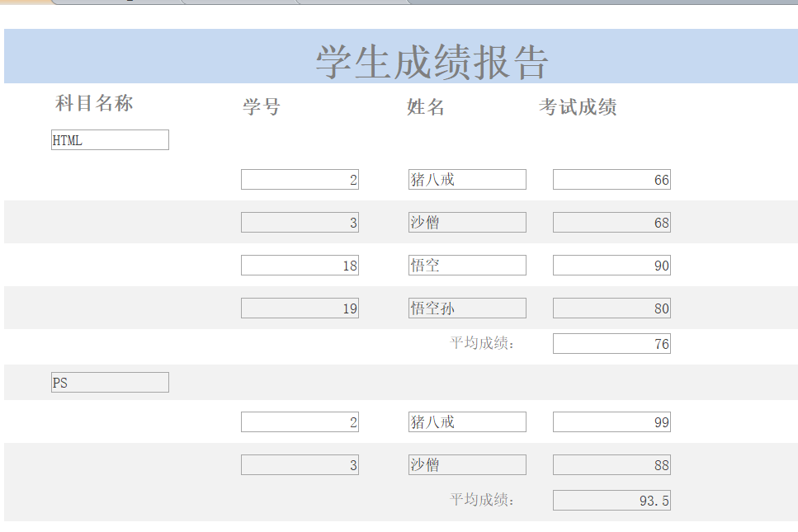
Task: Click the 考试成绩 column header
Action: click(578, 106)
